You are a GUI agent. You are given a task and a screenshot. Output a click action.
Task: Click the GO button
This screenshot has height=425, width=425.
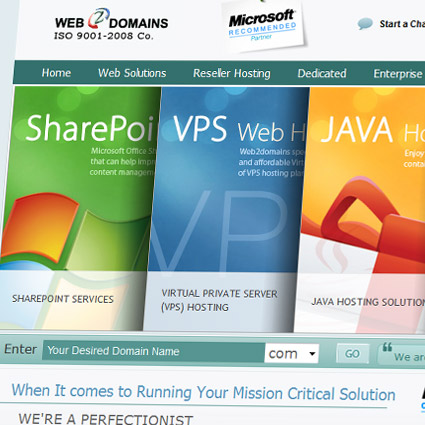pos(352,354)
